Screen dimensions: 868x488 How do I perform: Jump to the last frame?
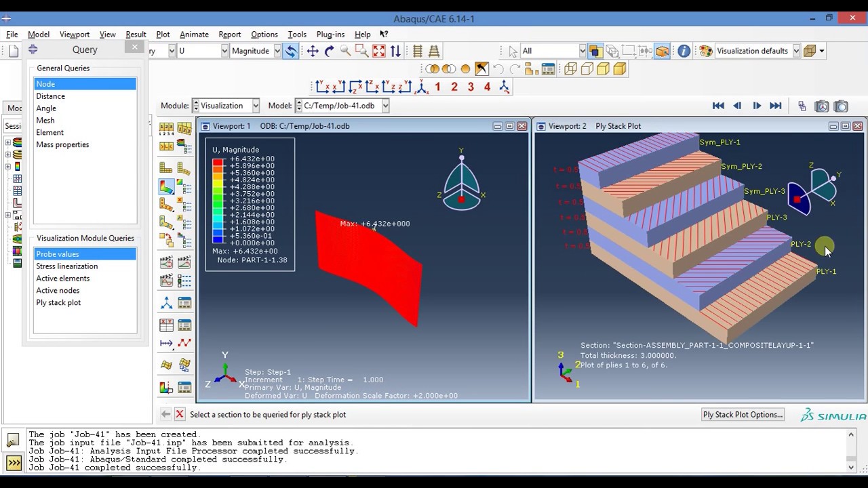[x=776, y=106]
